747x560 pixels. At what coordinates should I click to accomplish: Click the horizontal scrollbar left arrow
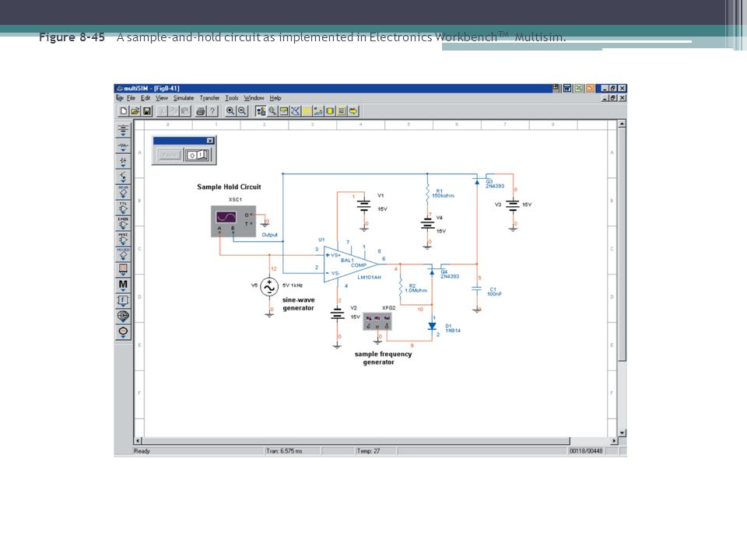point(139,441)
